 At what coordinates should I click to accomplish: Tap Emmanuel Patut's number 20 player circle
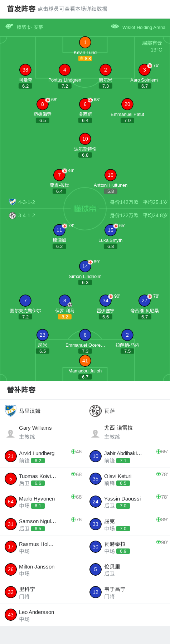pyautogui.click(x=127, y=104)
